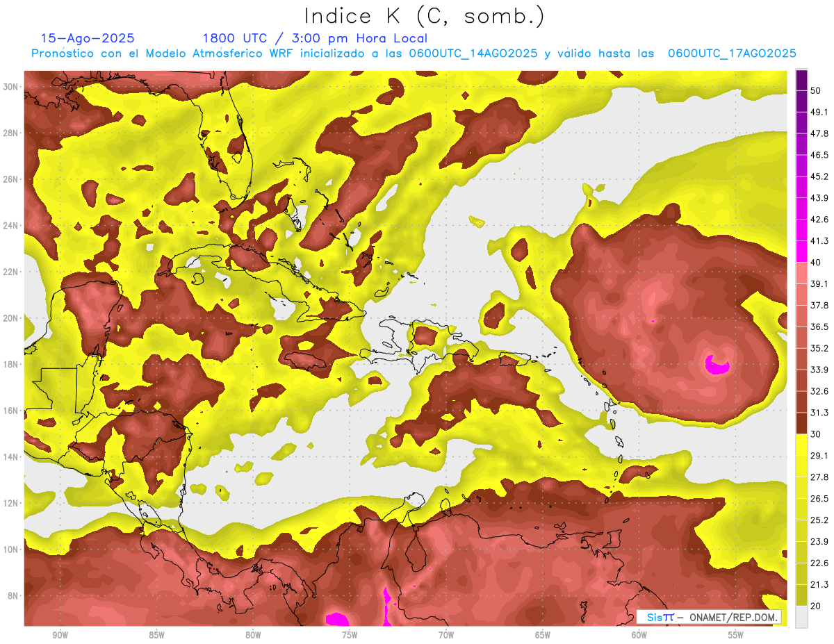Click the '60W' longitude label
The image size is (834, 644).
click(x=639, y=635)
